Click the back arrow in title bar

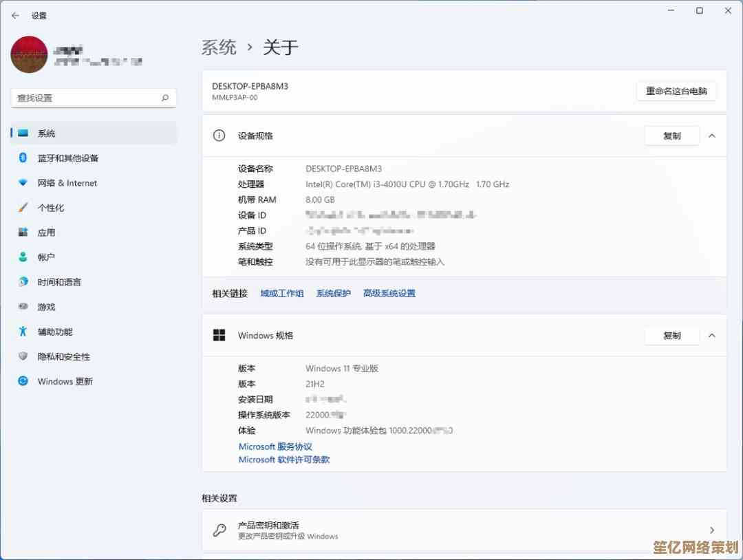pos(15,15)
